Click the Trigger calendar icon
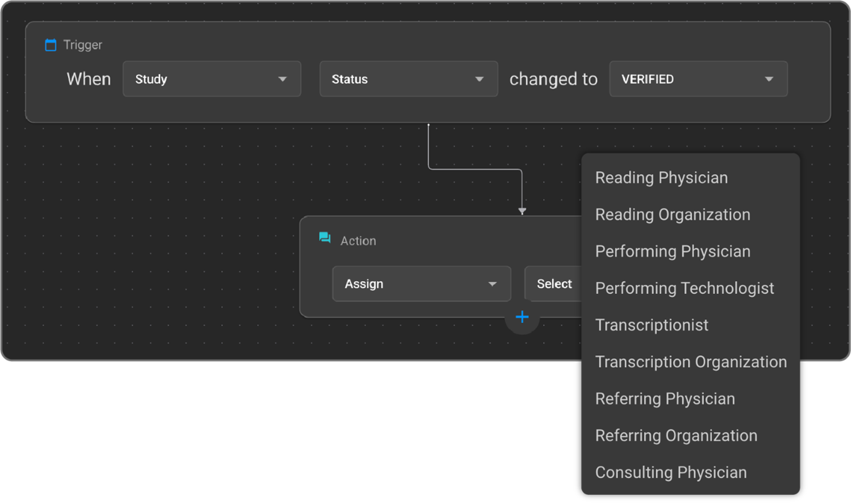The image size is (851, 504). (51, 45)
